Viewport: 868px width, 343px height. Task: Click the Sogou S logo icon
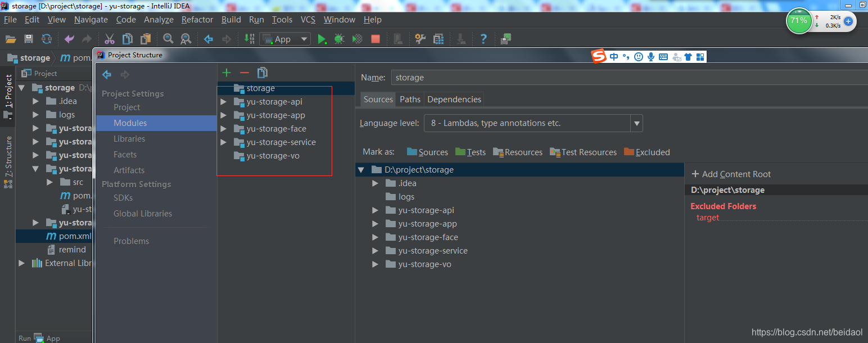pos(599,56)
